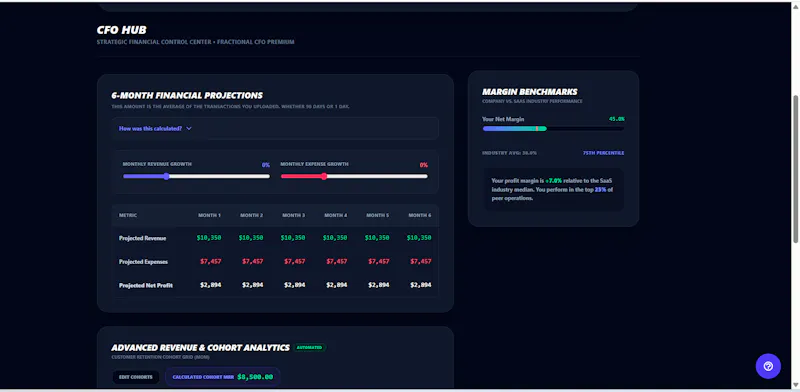Click the "Month 2" column header
This screenshot has height=392, width=800.
pyautogui.click(x=252, y=215)
